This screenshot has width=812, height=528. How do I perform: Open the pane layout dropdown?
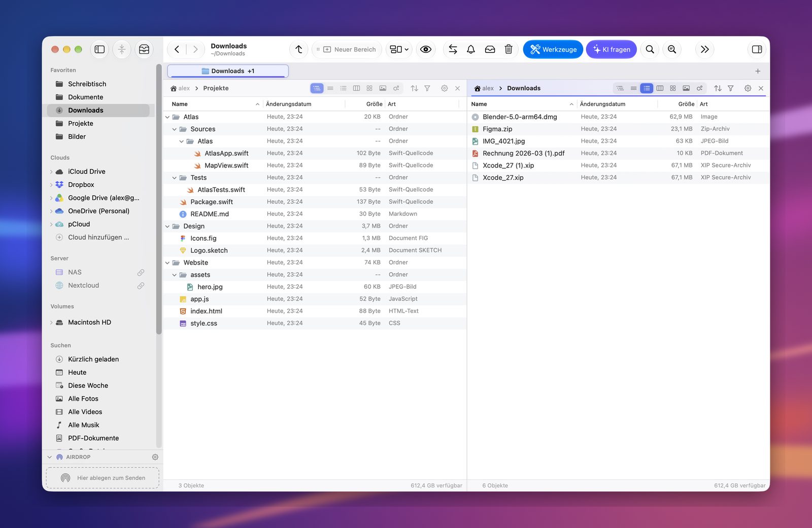pos(399,49)
